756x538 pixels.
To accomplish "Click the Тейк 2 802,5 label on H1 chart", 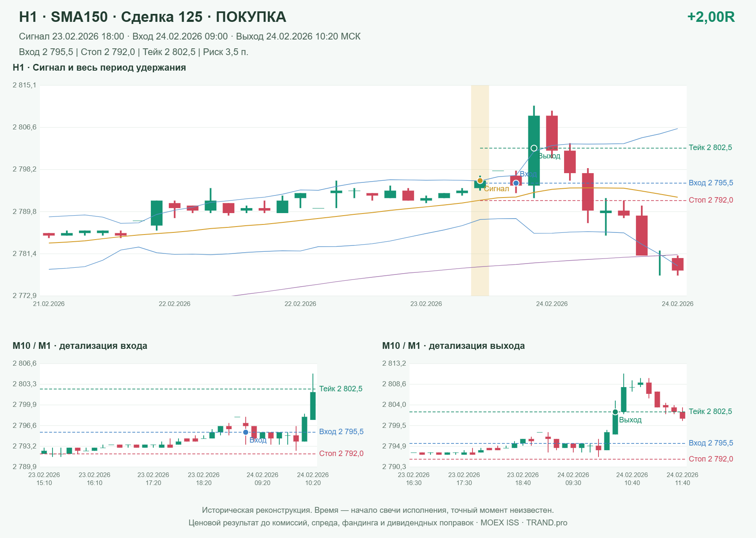I will (710, 148).
